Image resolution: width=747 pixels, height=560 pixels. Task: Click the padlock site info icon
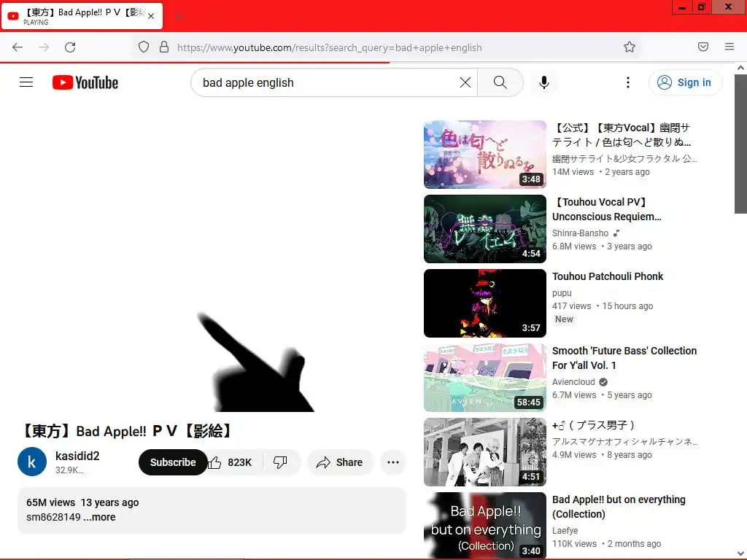[x=164, y=47]
